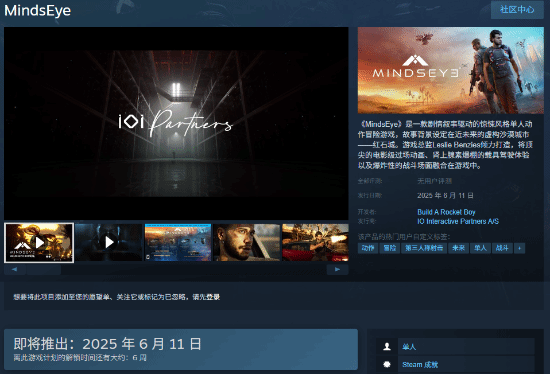
Task: Click the single-player person icon
Action: pyautogui.click(x=387, y=347)
